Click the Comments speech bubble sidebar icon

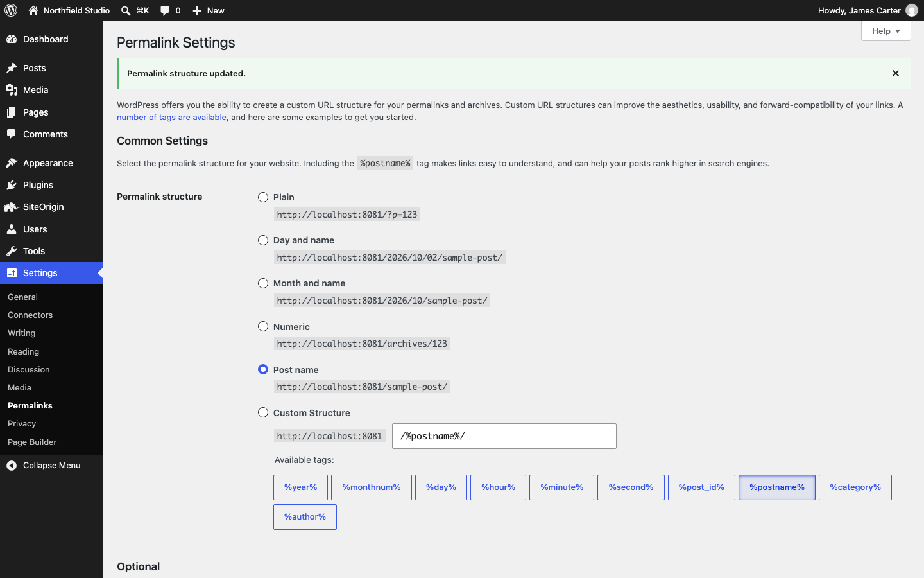coord(12,134)
